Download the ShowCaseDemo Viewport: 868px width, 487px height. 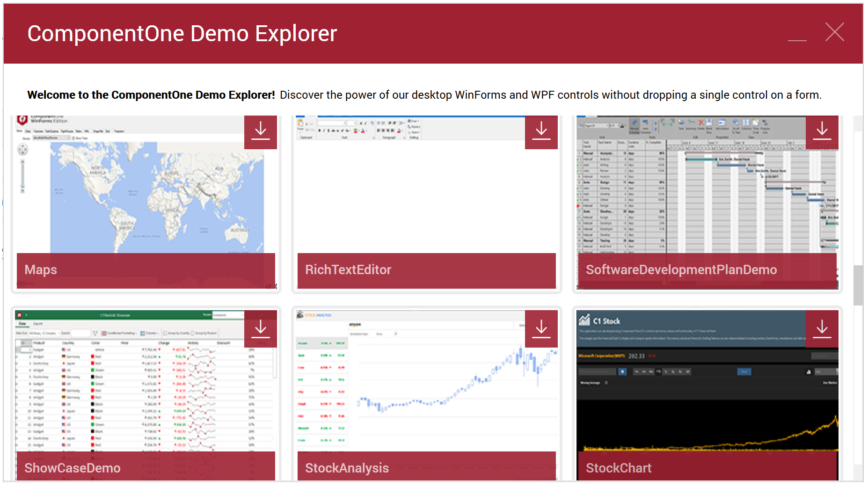(x=261, y=329)
